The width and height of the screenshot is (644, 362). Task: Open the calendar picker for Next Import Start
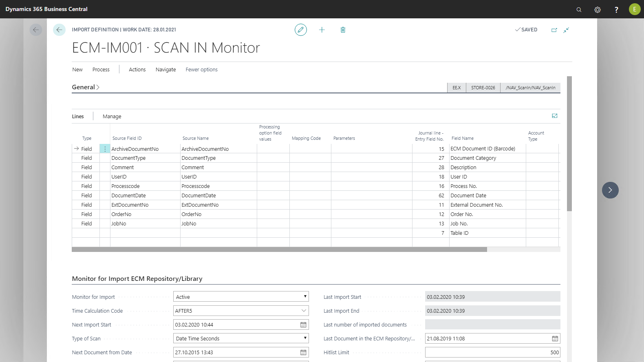point(303,325)
